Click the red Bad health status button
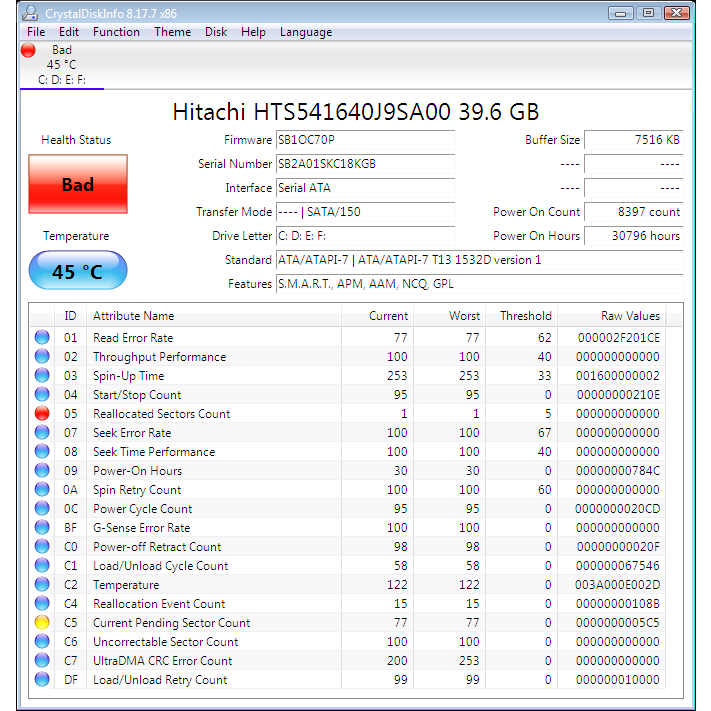Viewport: 711px width, 711px height. click(78, 184)
